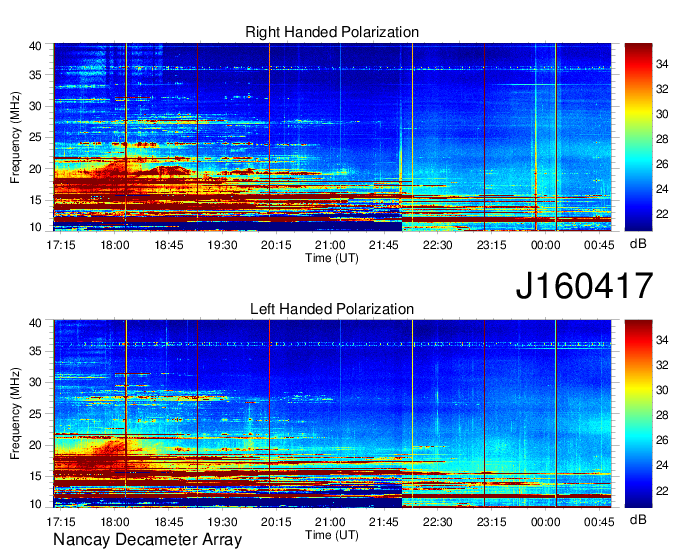The height and width of the screenshot is (552, 680).
Task: Click the 28 value on Left Handed colorbar
Action: tap(662, 415)
